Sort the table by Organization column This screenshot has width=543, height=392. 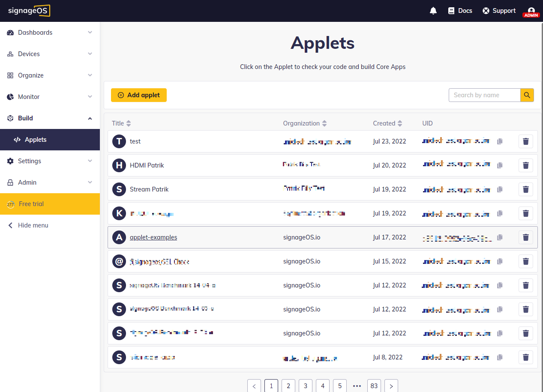tap(324, 123)
